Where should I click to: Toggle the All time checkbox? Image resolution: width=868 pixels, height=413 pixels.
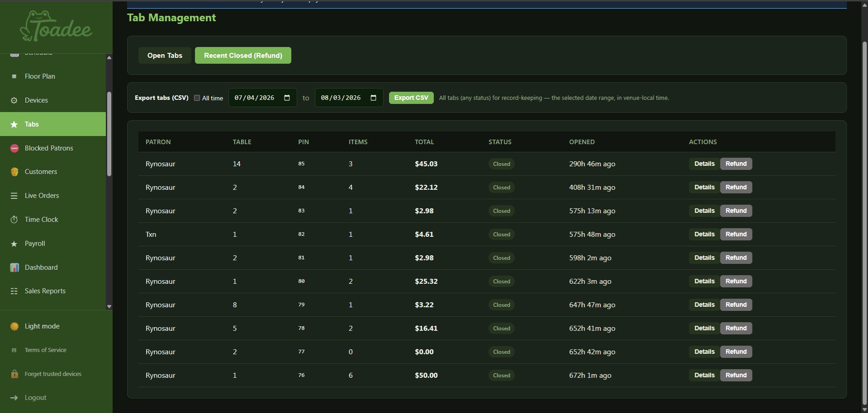(x=197, y=98)
